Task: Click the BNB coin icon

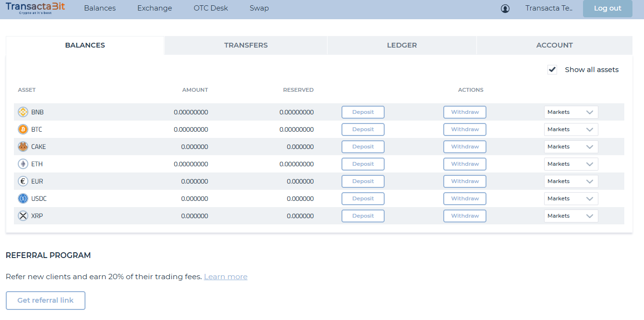Action: tap(23, 112)
